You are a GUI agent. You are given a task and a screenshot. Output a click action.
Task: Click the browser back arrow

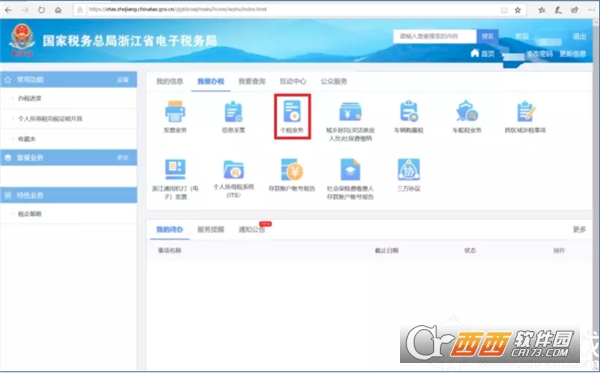pos(8,10)
